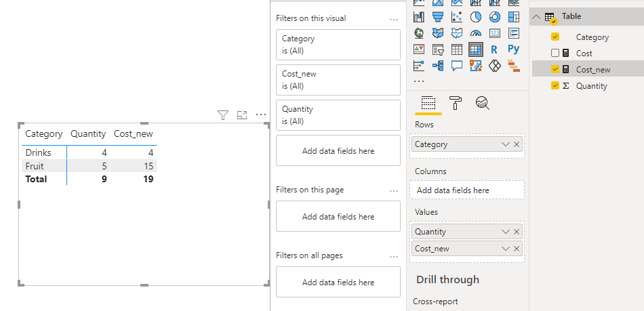Viewport: 644px width, 311px height.
Task: Select the Pie chart visual
Action: [x=476, y=17]
